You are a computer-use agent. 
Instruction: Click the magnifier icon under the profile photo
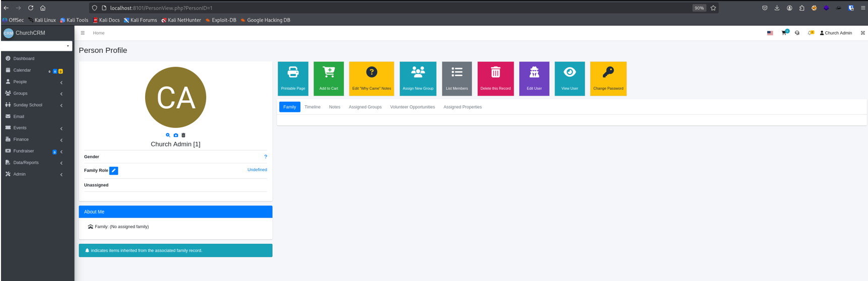point(168,135)
